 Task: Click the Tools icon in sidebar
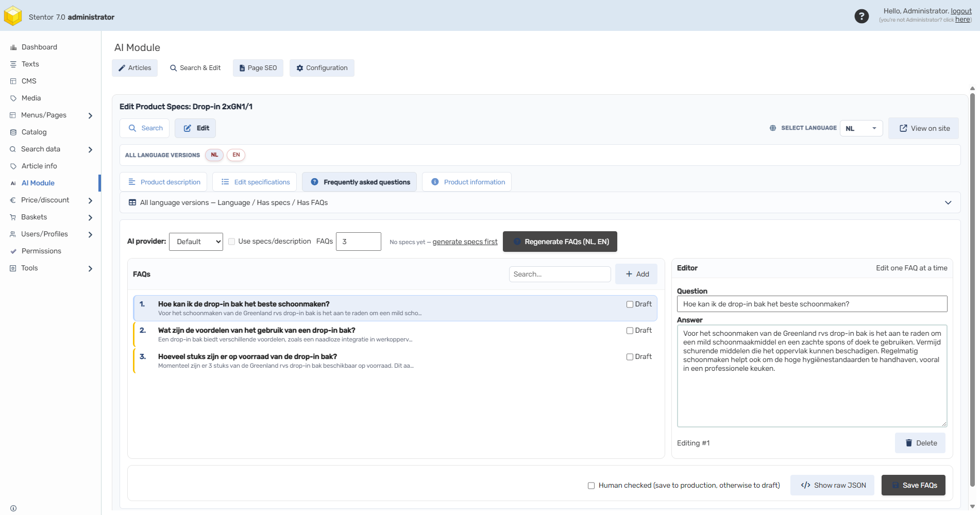coord(13,268)
